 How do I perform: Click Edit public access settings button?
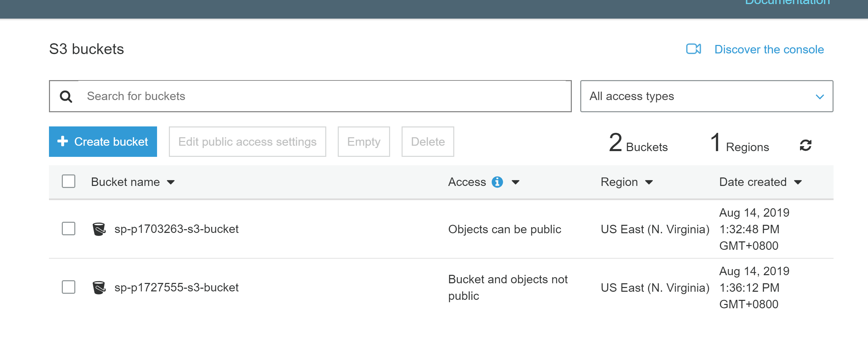tap(248, 142)
